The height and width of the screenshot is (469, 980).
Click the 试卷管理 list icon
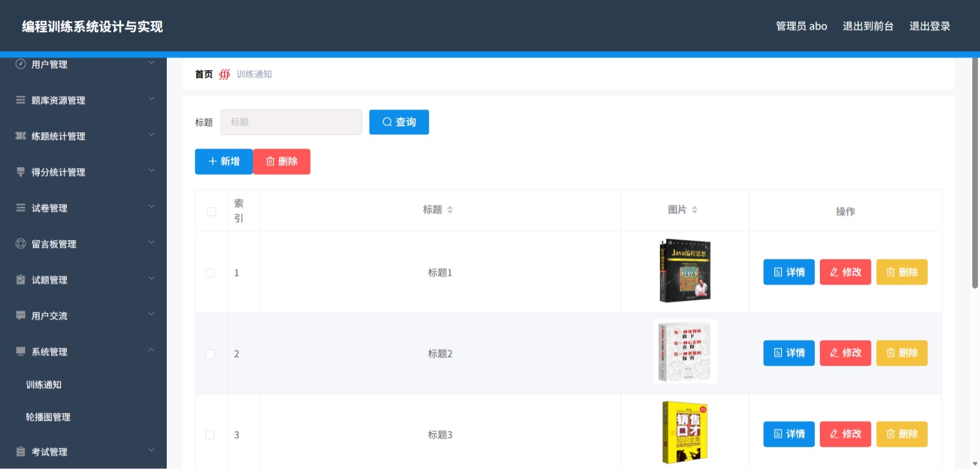point(21,208)
